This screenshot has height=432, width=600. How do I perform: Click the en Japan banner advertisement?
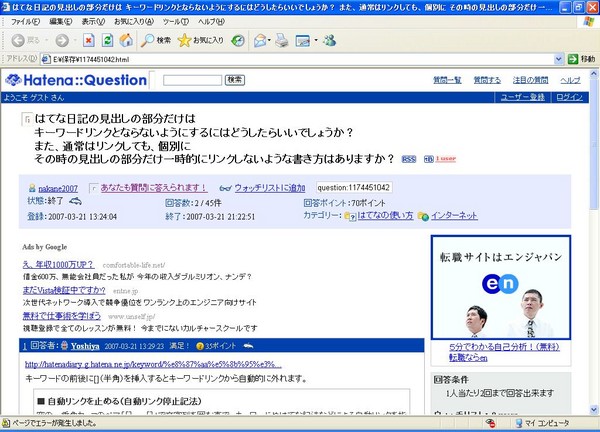point(501,287)
